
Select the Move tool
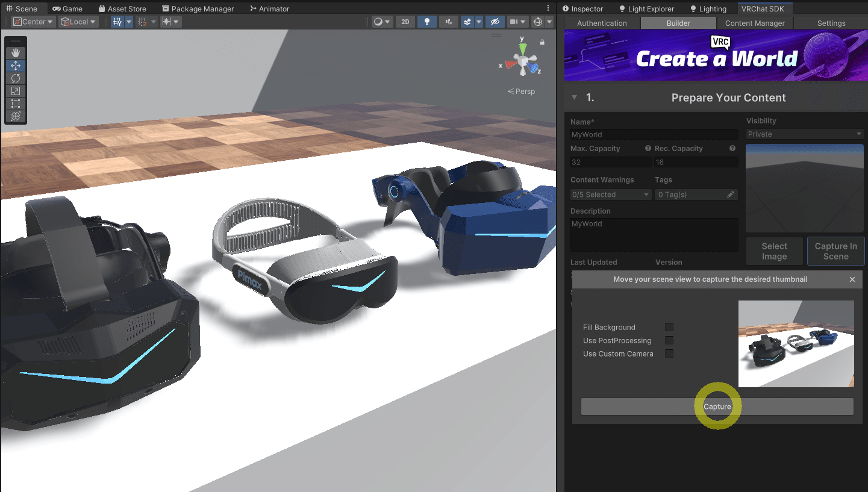(16, 66)
